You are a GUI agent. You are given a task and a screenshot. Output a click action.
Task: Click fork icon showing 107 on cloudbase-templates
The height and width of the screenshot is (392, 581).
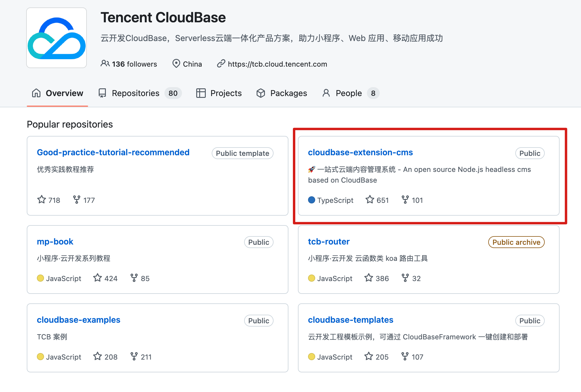click(x=405, y=356)
